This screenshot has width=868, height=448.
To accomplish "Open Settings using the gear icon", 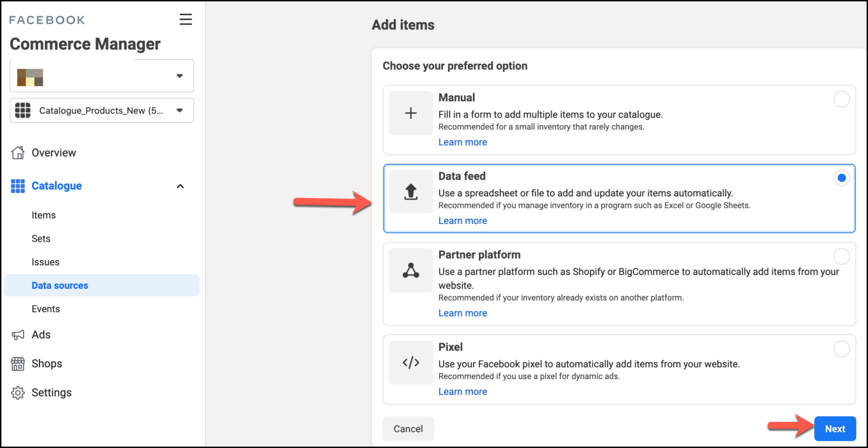I will pos(18,392).
